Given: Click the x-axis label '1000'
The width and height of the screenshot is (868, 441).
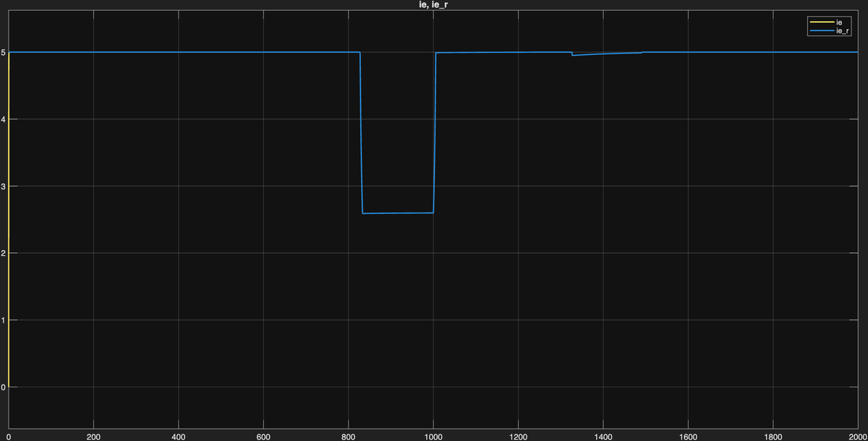Looking at the screenshot, I should coord(432,436).
